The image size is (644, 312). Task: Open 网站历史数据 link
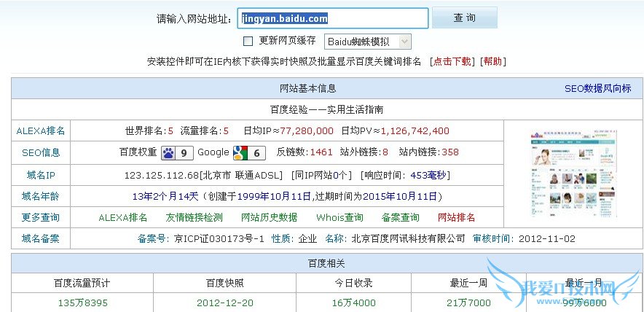269,217
